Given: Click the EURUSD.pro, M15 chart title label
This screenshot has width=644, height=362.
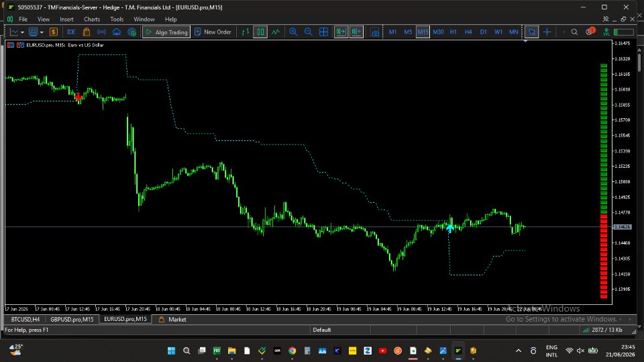Looking at the screenshot, I should tap(65, 45).
